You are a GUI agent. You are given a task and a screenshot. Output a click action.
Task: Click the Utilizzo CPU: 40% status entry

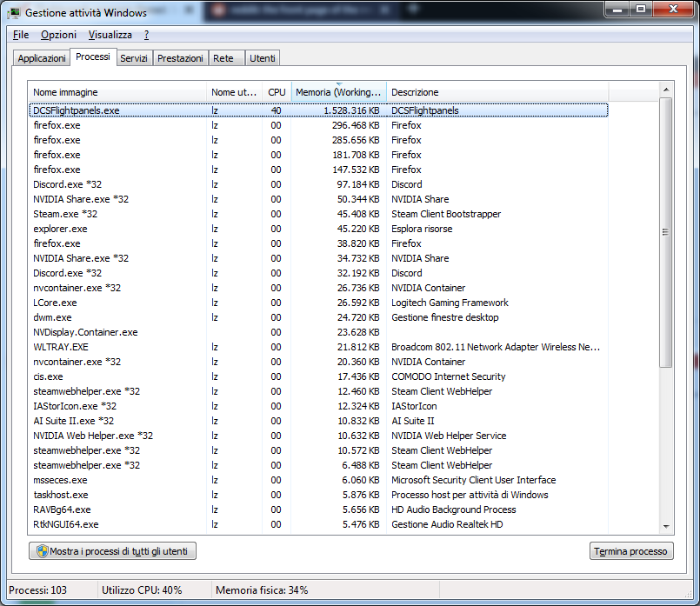pyautogui.click(x=142, y=590)
